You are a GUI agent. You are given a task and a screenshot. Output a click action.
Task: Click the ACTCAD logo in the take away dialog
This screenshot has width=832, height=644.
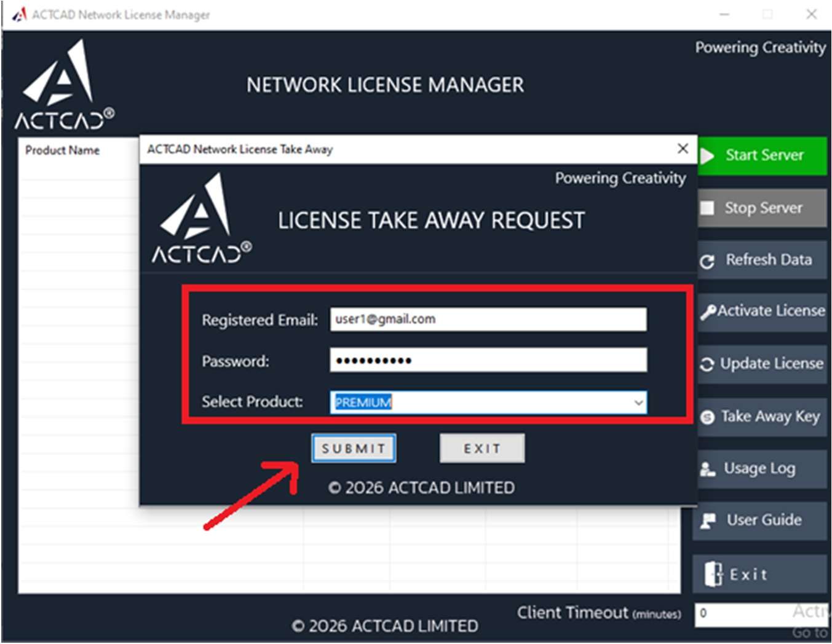201,219
